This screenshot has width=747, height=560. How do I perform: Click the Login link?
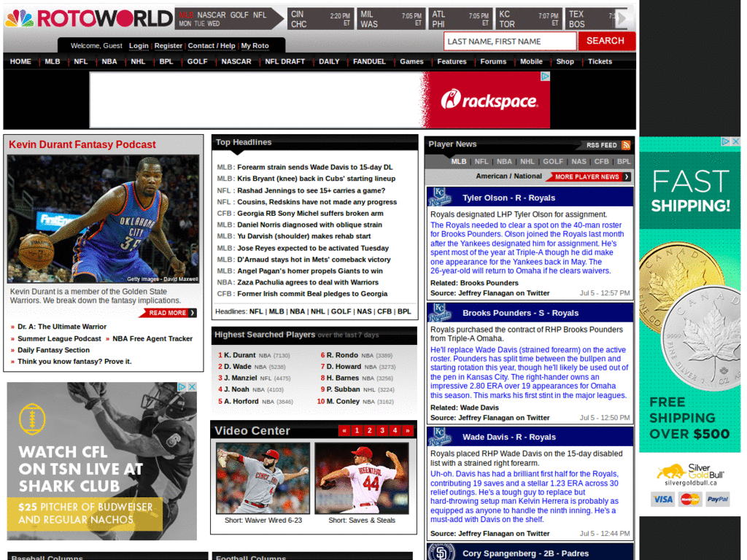click(x=139, y=46)
